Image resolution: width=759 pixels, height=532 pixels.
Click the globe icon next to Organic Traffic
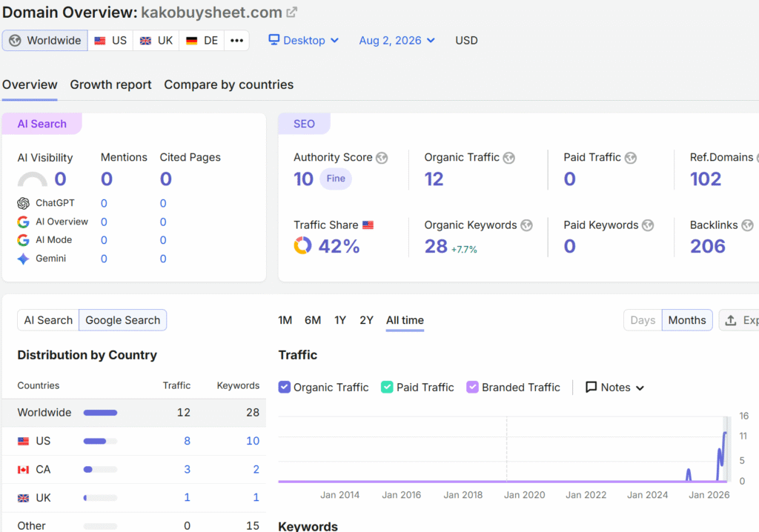click(x=508, y=158)
